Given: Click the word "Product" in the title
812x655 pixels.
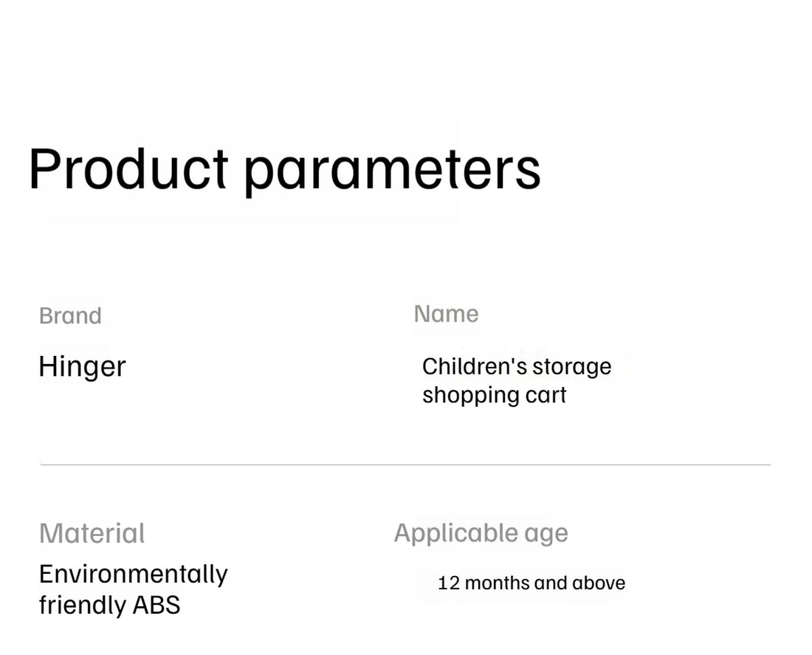Looking at the screenshot, I should 128,169.
